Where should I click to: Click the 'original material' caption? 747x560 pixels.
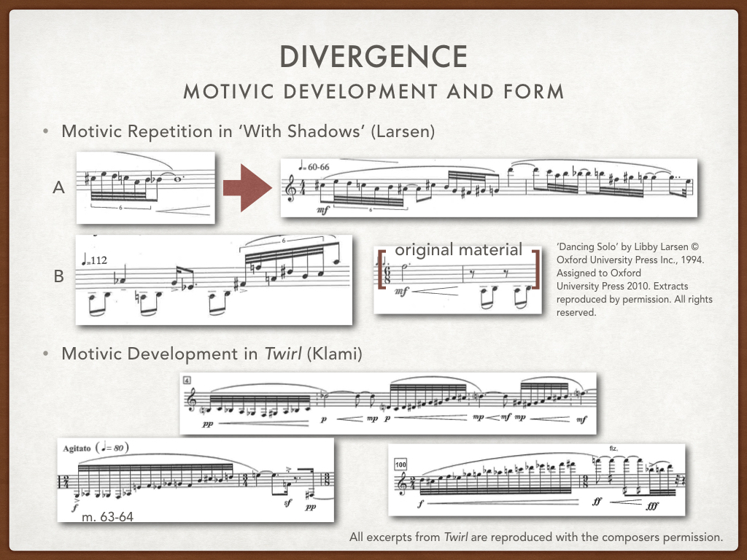[x=459, y=249]
